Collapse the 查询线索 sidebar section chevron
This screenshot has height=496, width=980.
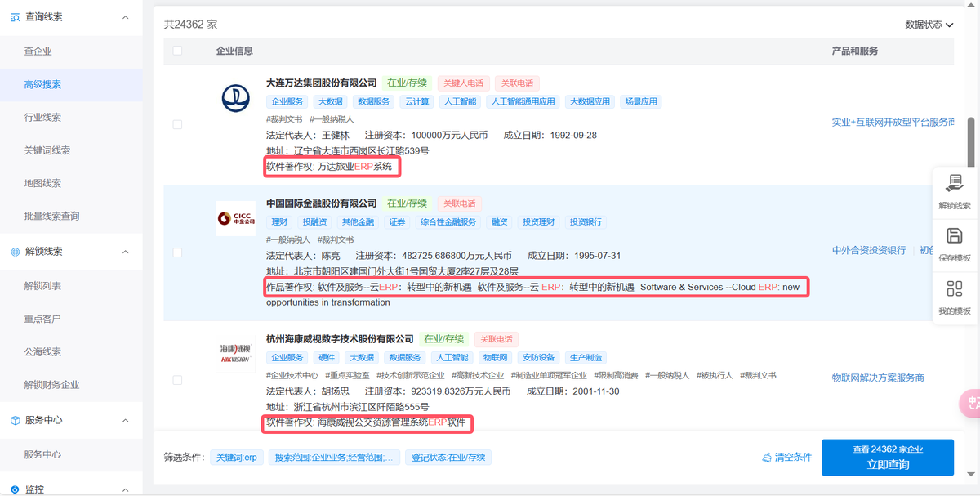pos(125,17)
